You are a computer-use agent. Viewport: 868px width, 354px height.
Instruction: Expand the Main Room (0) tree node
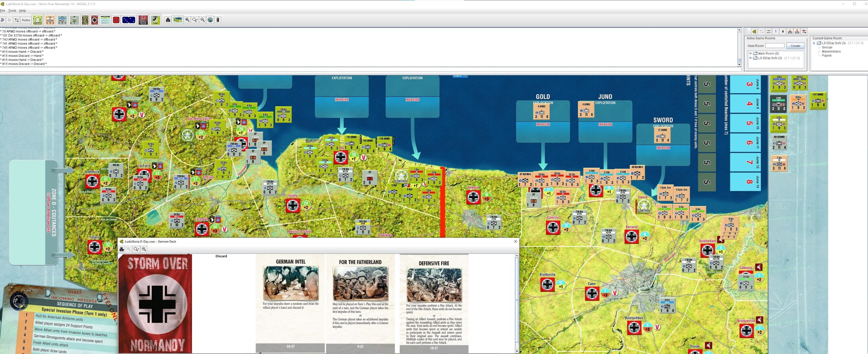[x=751, y=54]
